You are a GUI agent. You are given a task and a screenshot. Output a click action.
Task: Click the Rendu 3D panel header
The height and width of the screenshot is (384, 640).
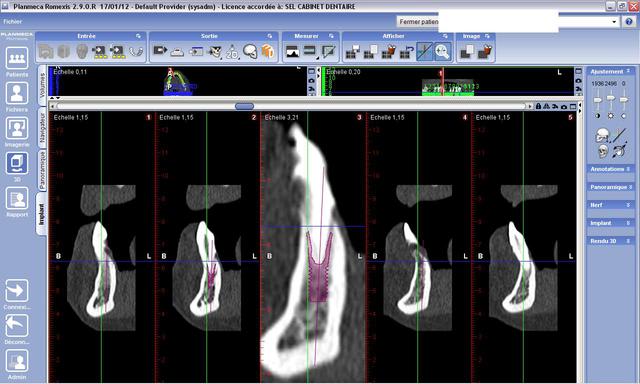(611, 241)
